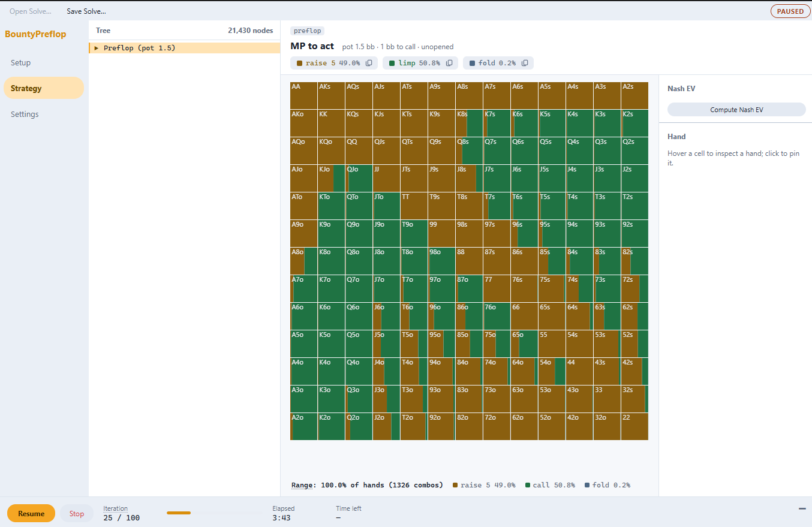The image size is (812, 527).
Task: Pin the 54s hand cell
Action: coord(580,344)
